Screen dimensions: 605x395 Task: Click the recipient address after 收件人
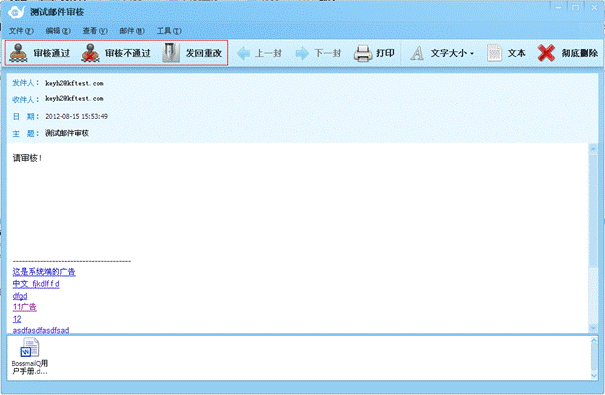(74, 99)
